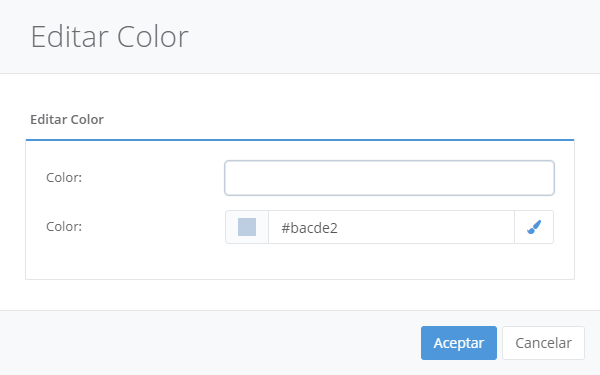
Task: Click the swatch box left of #bacde2
Action: point(247,227)
